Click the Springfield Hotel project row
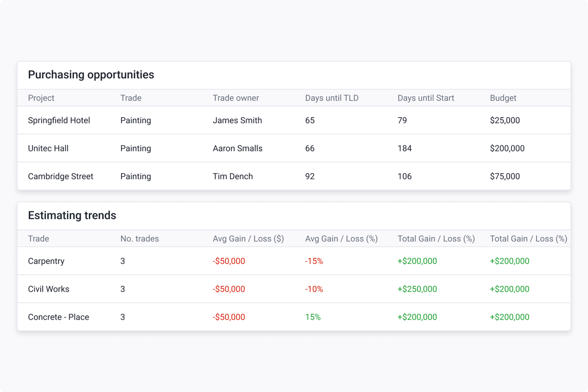 [x=59, y=120]
